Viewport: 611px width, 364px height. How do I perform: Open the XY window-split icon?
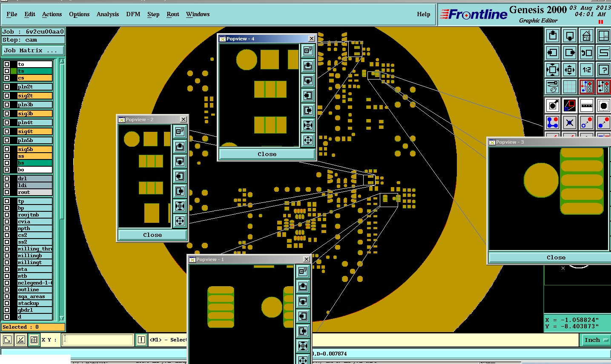coord(603,36)
